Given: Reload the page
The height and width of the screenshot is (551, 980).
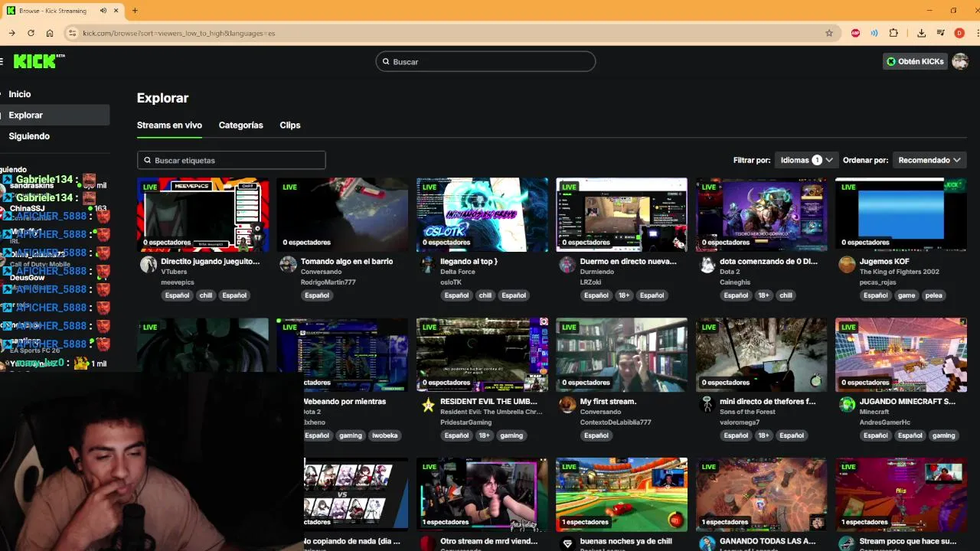Looking at the screenshot, I should (31, 33).
